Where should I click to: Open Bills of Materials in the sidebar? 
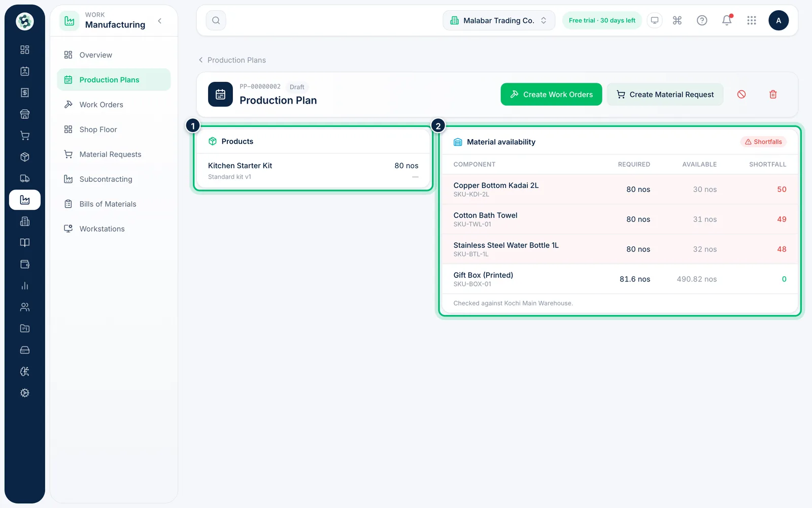[x=114, y=204]
